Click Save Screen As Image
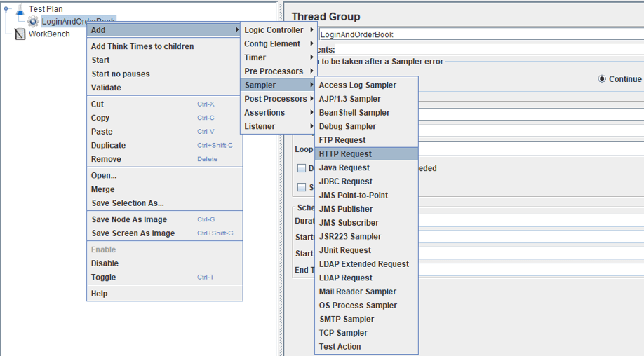This screenshot has width=644, height=356. tap(164, 233)
